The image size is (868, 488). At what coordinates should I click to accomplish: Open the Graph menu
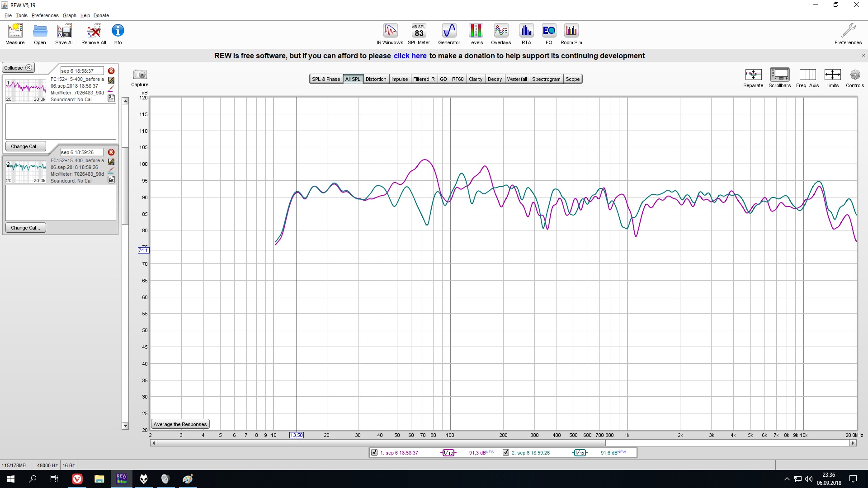[x=69, y=15]
